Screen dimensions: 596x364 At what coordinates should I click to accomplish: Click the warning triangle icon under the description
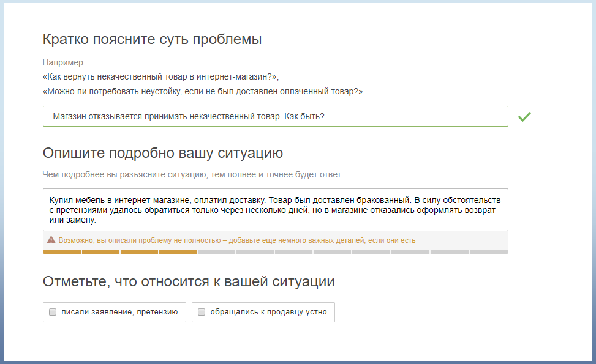51,240
